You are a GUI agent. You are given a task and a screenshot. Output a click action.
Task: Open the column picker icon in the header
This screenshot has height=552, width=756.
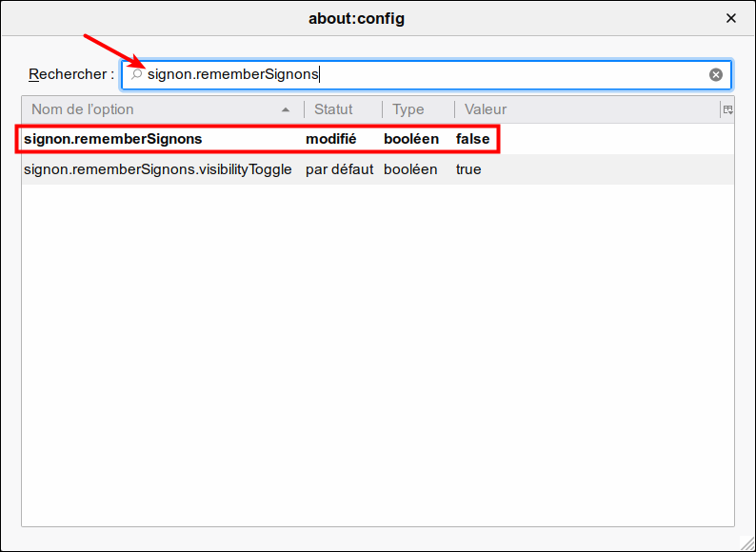[x=727, y=109]
